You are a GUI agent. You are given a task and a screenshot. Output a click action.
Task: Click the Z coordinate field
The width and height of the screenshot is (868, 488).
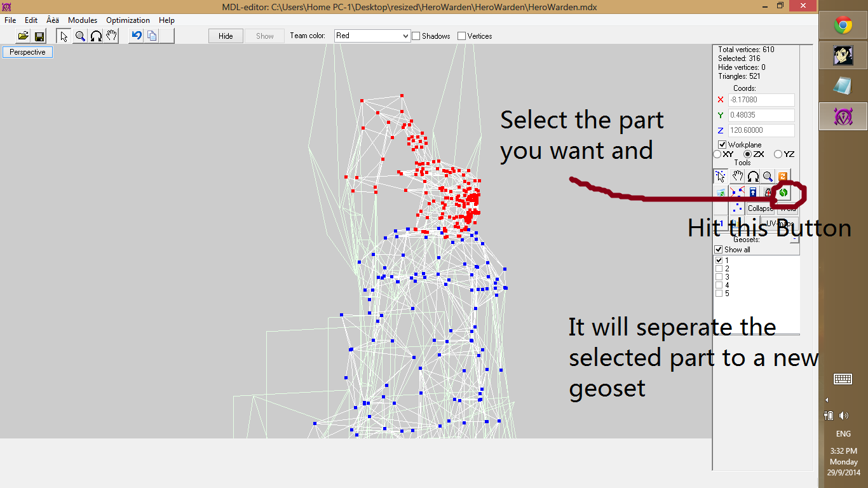coord(761,130)
